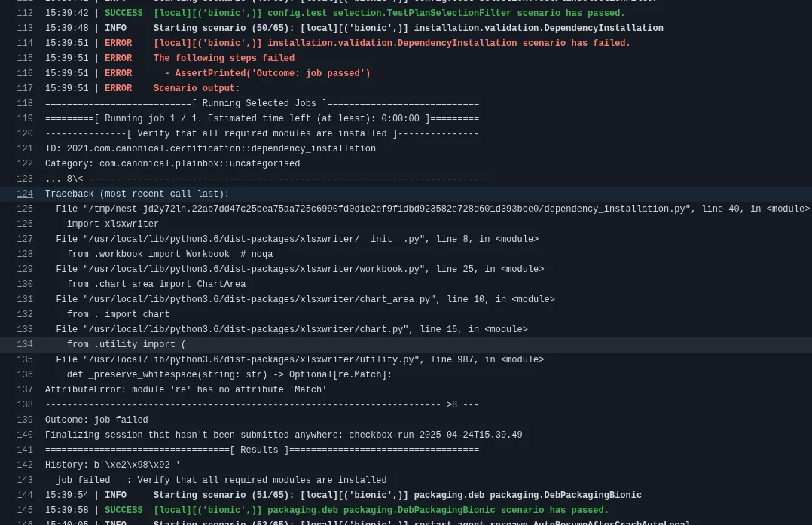
Task: Click line number 117 beside Scenario output
Action: (25, 89)
